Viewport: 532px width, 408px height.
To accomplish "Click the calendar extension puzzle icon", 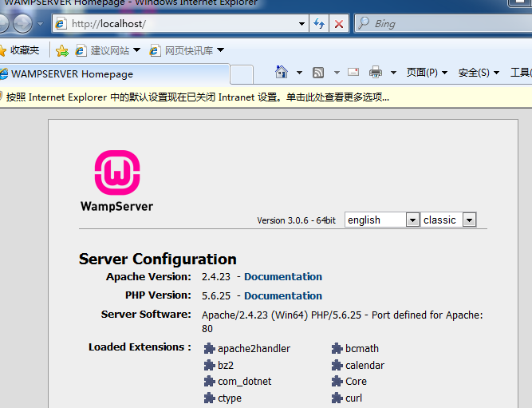I will click(337, 365).
